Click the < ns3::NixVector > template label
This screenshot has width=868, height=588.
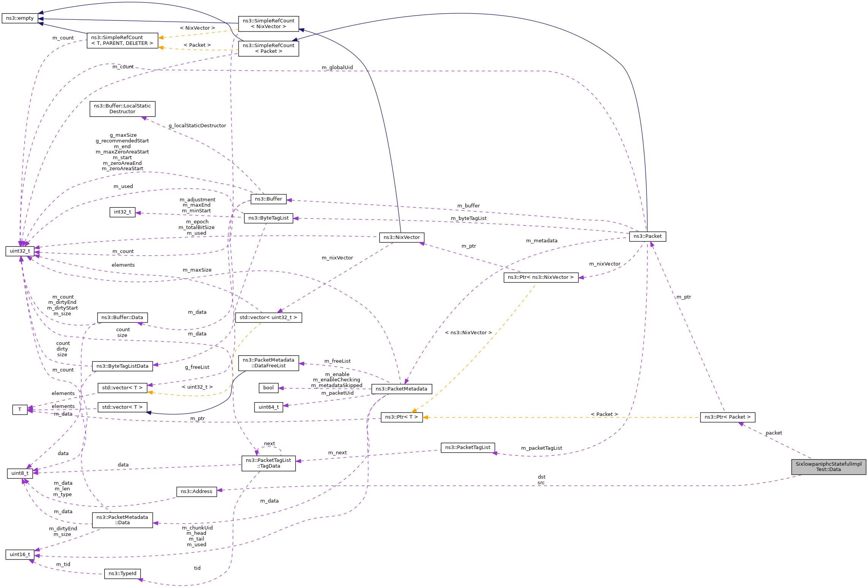point(468,333)
